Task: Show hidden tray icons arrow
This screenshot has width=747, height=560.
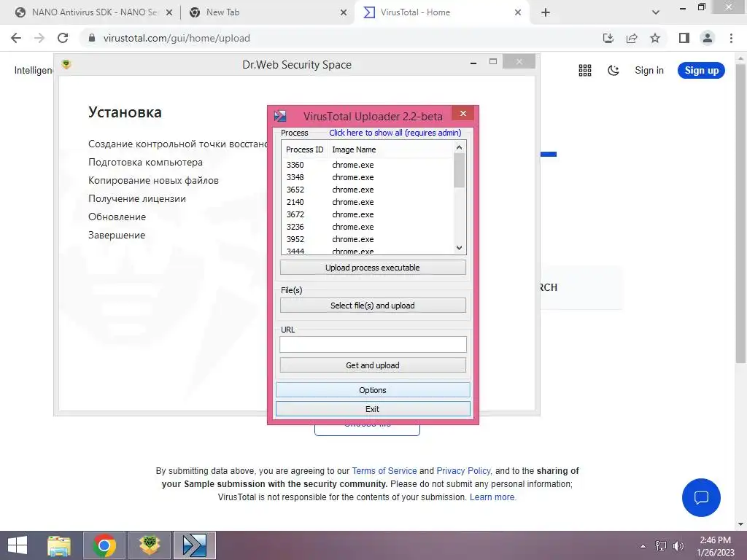Action: pos(643,546)
